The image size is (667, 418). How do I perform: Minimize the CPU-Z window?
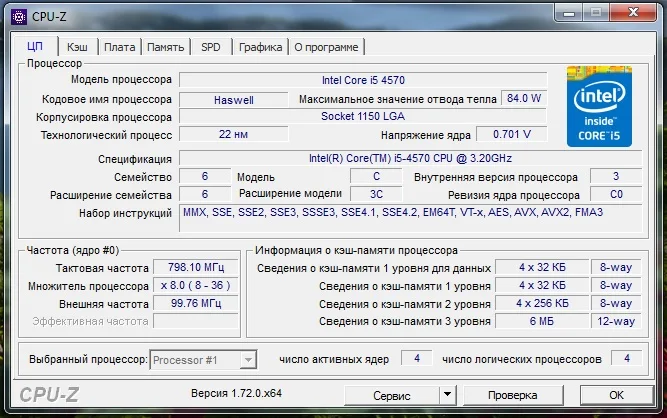(x=568, y=12)
